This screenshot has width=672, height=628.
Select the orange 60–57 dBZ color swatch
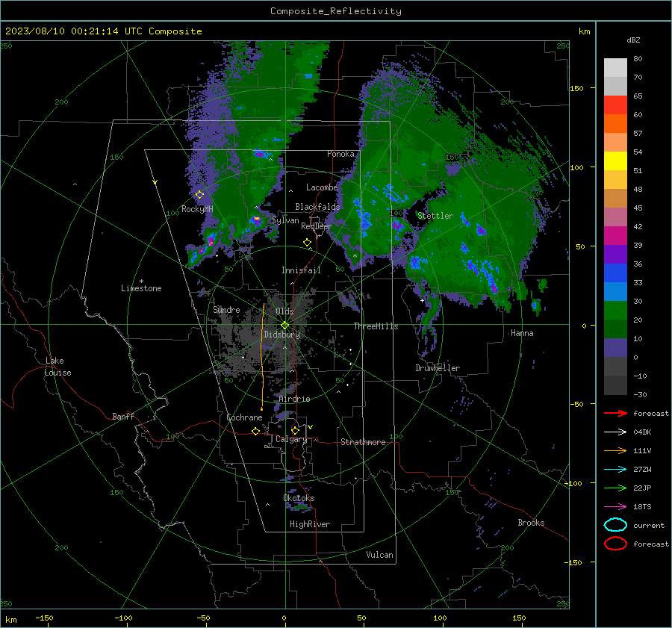tap(615, 124)
